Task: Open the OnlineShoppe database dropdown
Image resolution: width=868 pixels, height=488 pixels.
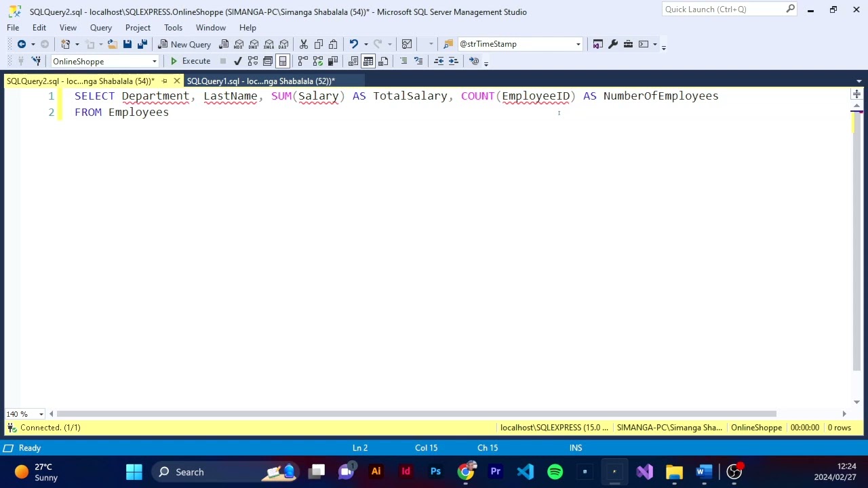Action: [154, 62]
